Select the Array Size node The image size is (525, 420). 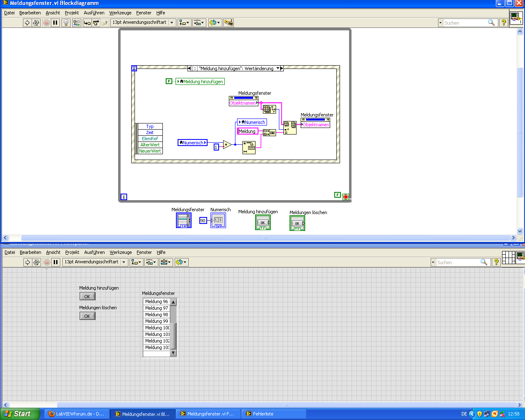tap(269, 109)
